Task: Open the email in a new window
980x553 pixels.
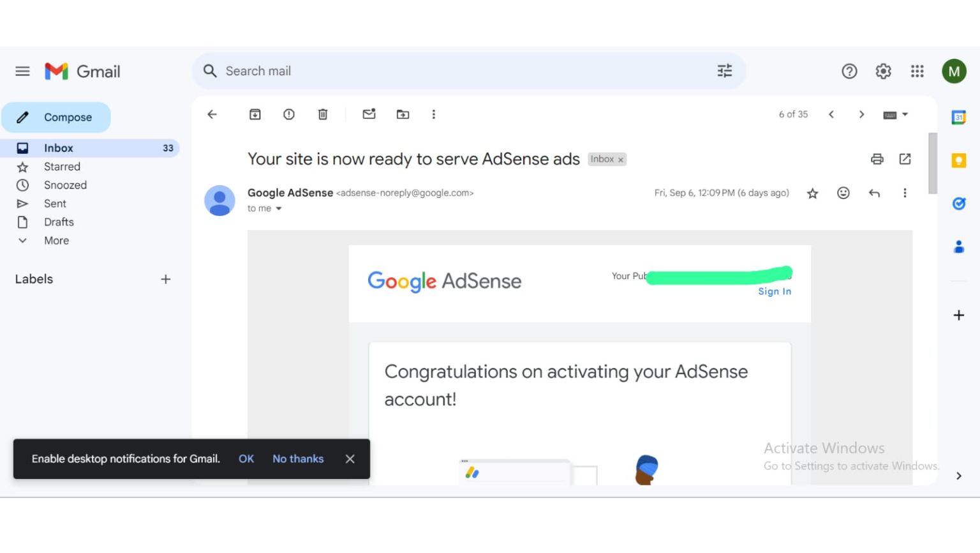Action: (x=905, y=159)
